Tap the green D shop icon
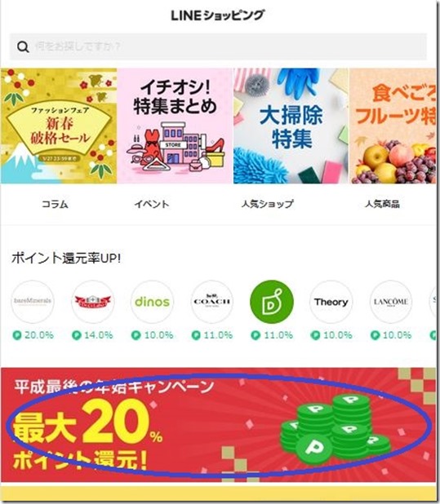The width and height of the screenshot is (440, 504). pyautogui.click(x=272, y=302)
